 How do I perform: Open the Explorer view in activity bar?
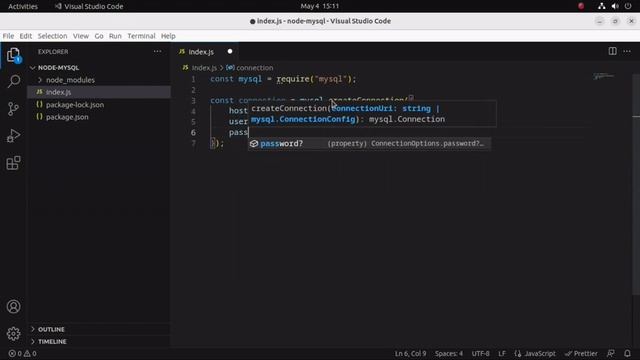[x=13, y=55]
